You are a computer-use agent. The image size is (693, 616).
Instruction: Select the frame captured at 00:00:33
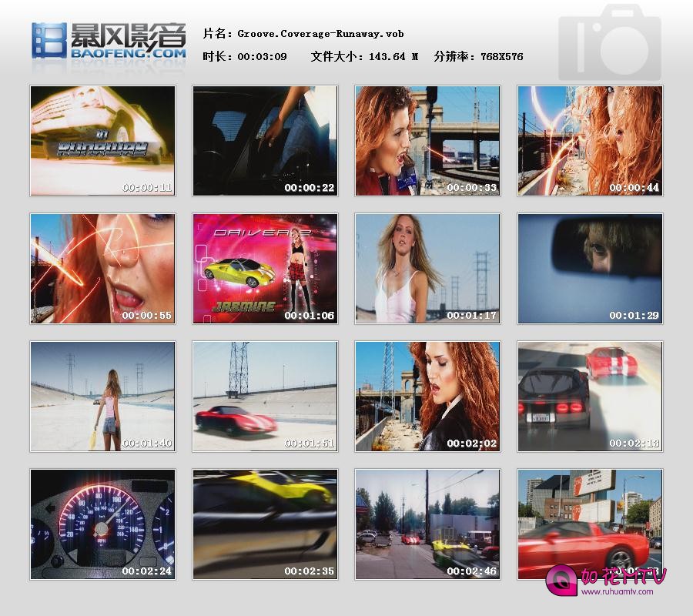click(x=428, y=141)
